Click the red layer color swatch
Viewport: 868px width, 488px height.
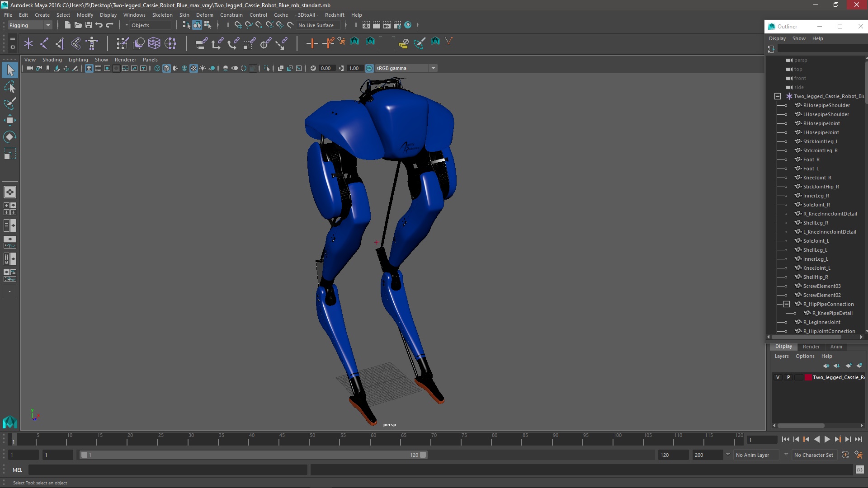pyautogui.click(x=808, y=377)
